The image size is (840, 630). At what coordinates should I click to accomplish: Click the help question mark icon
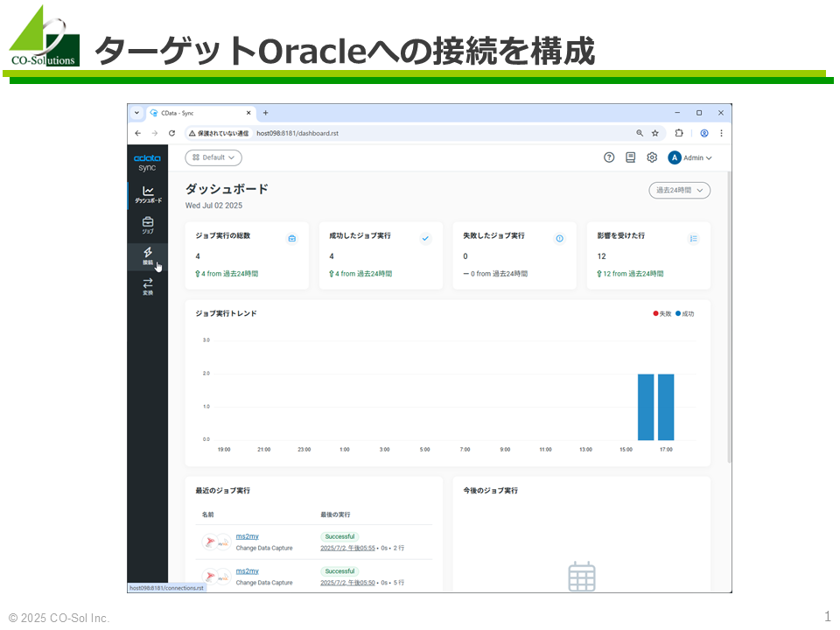coord(609,157)
